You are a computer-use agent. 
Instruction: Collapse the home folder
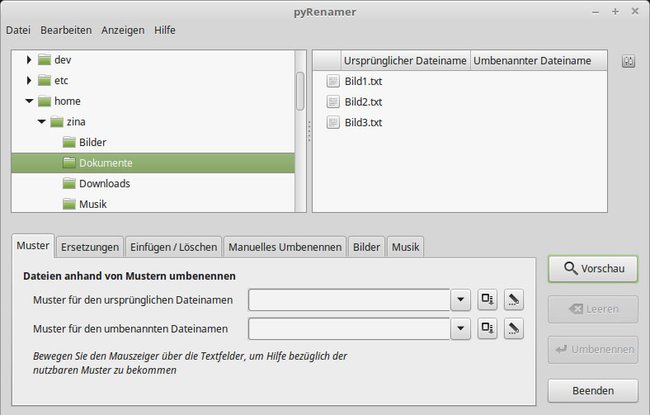point(29,101)
